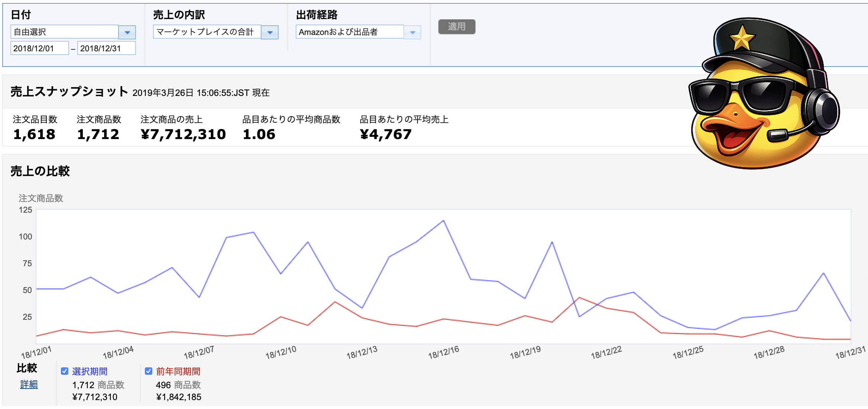Open the 詳細 details link

(x=29, y=384)
